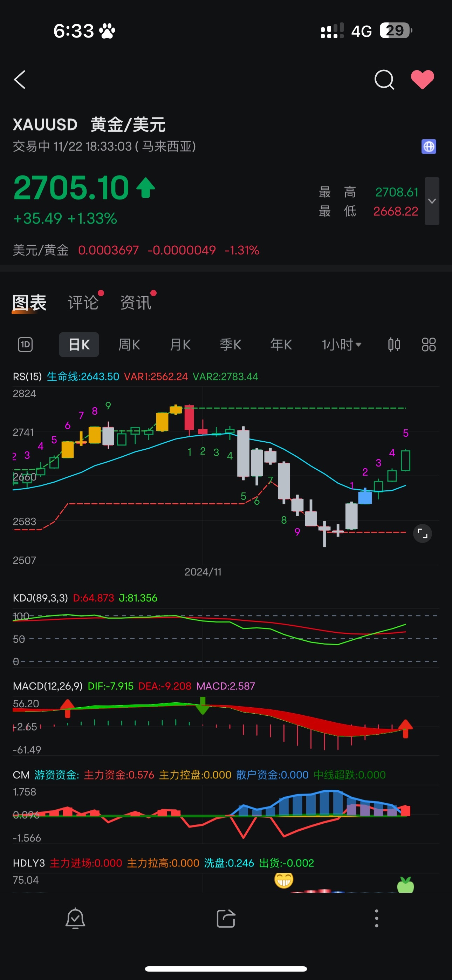Viewport: 452px width, 980px height.
Task: Tap the blue globe icon
Action: 429,147
